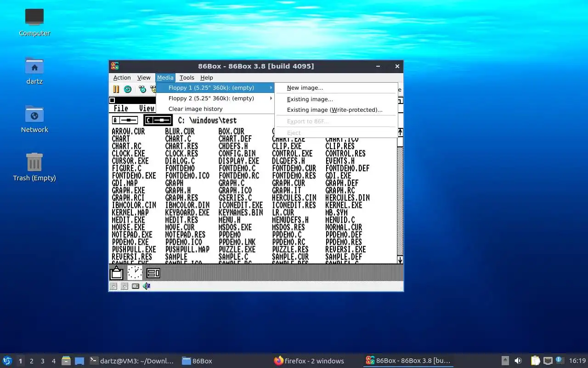
Task: Click the show desktop panel icon
Action: tap(79, 361)
